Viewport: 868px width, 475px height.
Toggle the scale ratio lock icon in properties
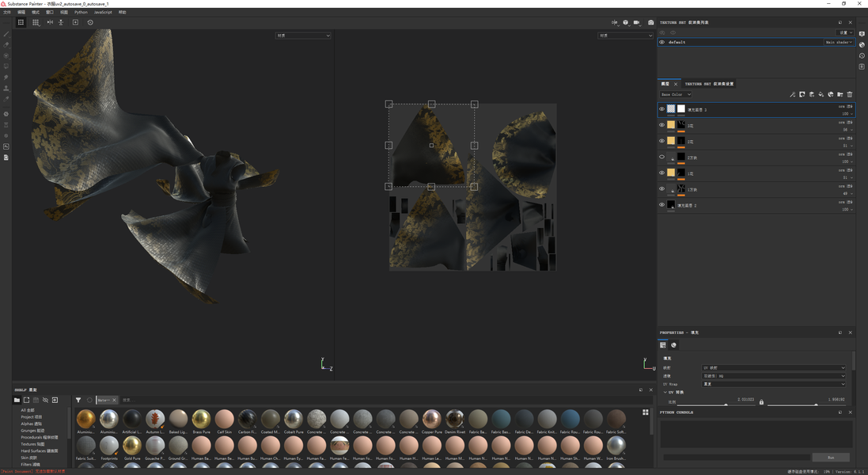point(761,402)
